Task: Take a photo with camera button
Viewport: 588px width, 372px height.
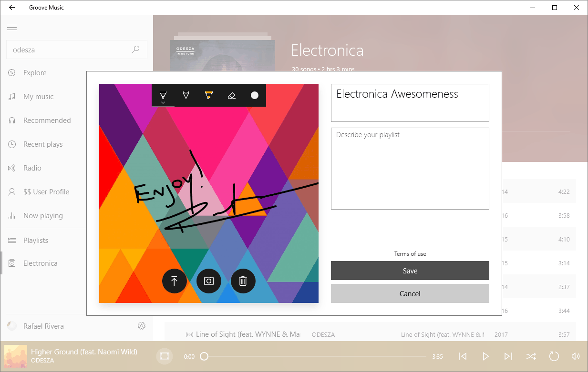Action: point(209,281)
